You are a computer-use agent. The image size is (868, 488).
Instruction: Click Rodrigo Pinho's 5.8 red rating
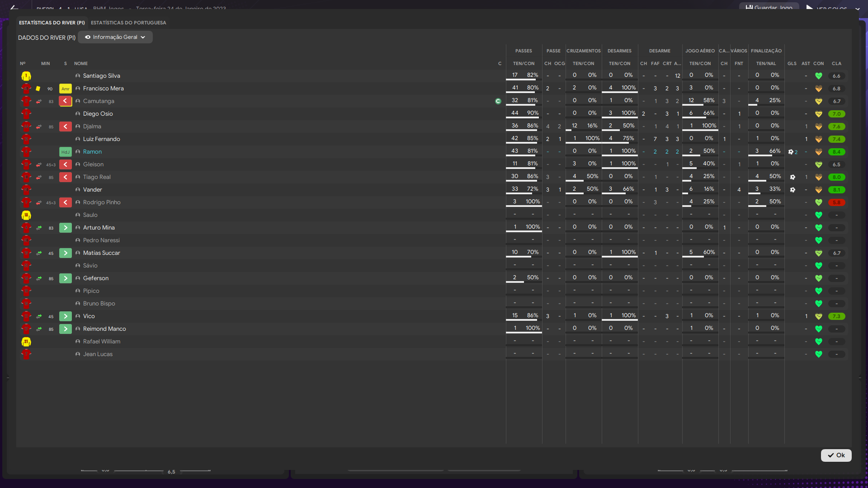tap(837, 202)
